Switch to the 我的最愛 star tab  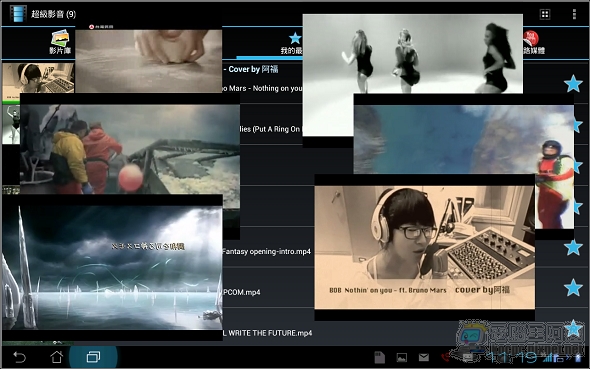[x=292, y=43]
